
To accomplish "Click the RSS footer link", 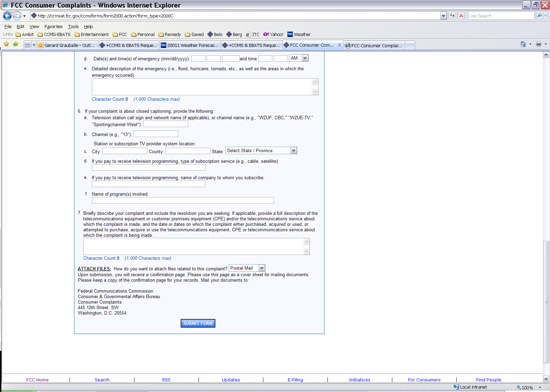I will click(166, 380).
